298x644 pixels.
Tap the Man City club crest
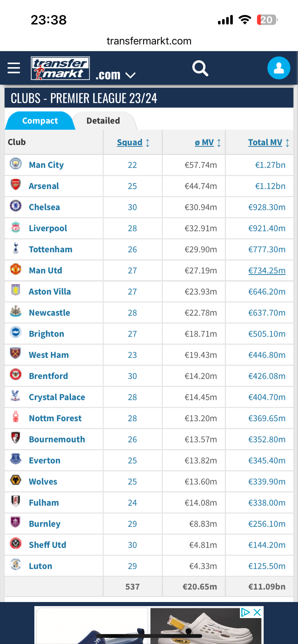pos(16,164)
